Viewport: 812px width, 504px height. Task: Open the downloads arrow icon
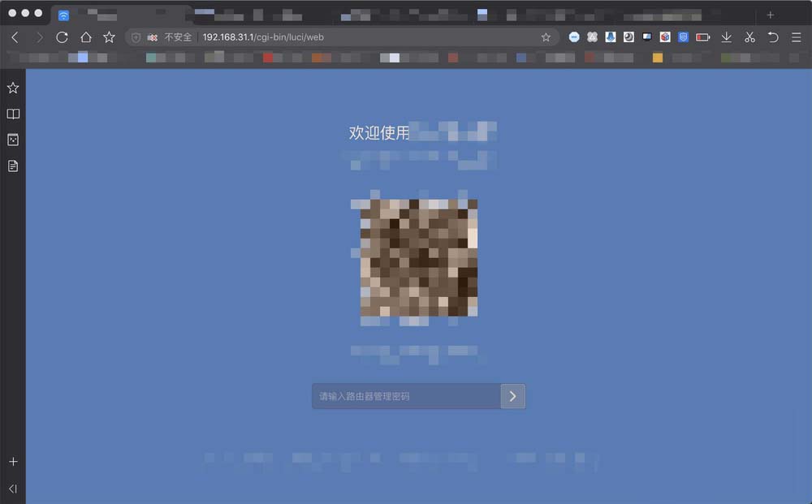(727, 37)
